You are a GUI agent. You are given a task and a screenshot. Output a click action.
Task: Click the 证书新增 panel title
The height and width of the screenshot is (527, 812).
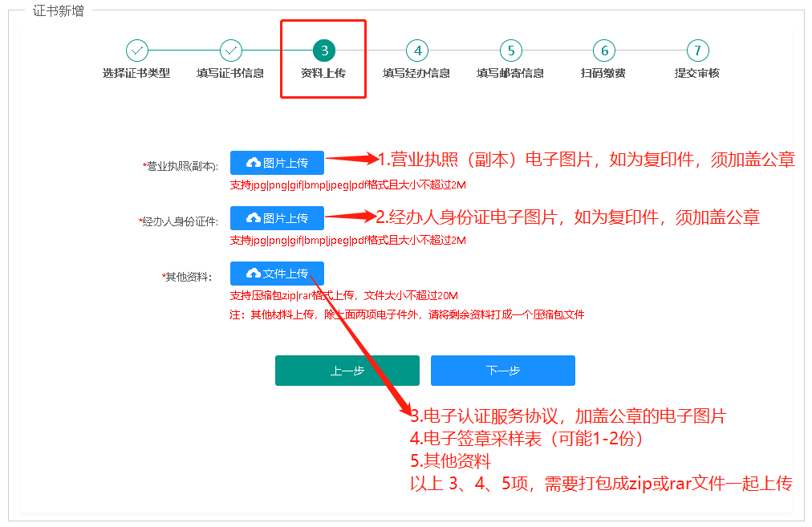pyautogui.click(x=58, y=11)
